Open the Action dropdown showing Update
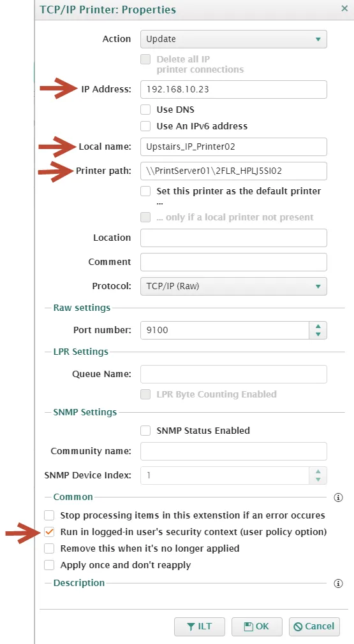 pyautogui.click(x=233, y=39)
